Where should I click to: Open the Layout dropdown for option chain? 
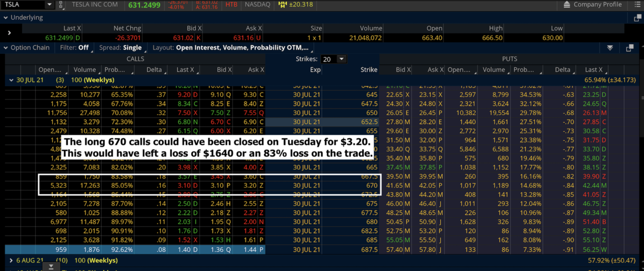tap(233, 48)
